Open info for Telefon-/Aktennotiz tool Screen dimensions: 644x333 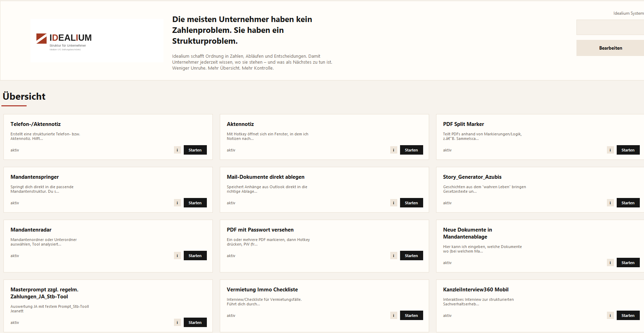click(x=177, y=150)
